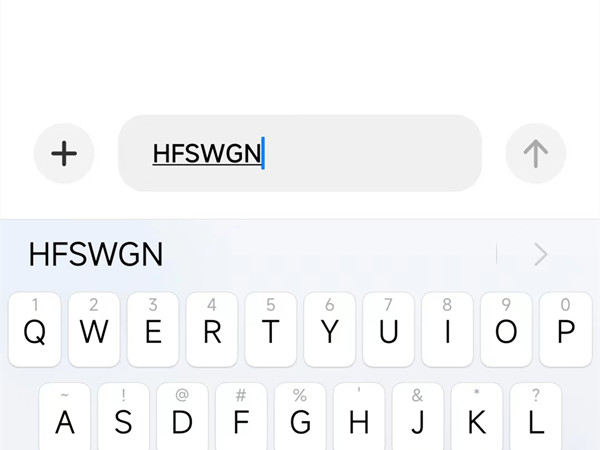
Task: Tap the A key
Action: [x=65, y=416]
